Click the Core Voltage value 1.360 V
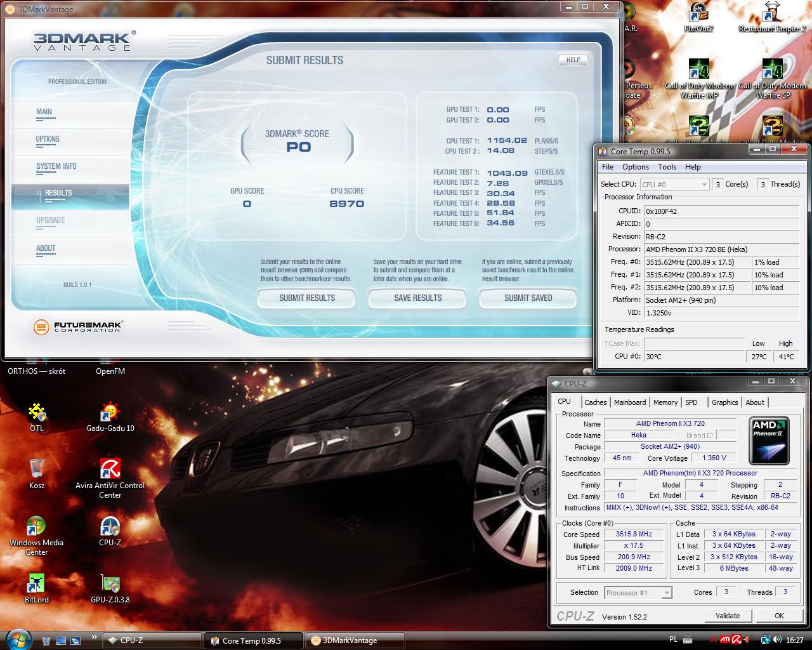The width and height of the screenshot is (812, 650). click(714, 458)
